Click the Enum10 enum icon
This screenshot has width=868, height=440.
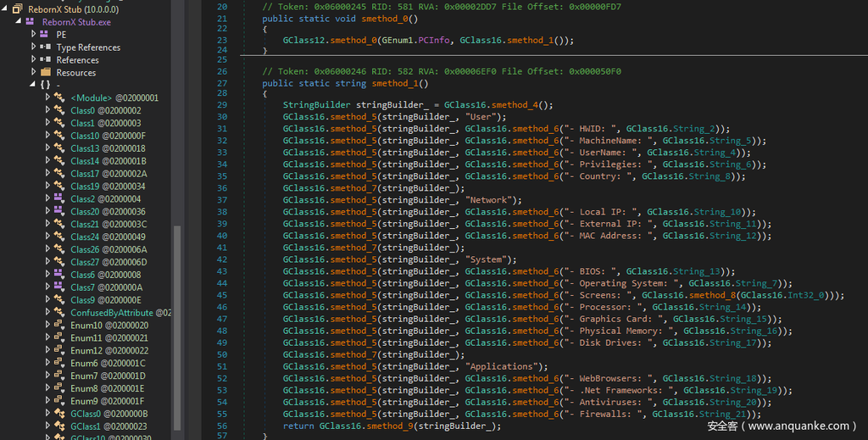(59, 325)
